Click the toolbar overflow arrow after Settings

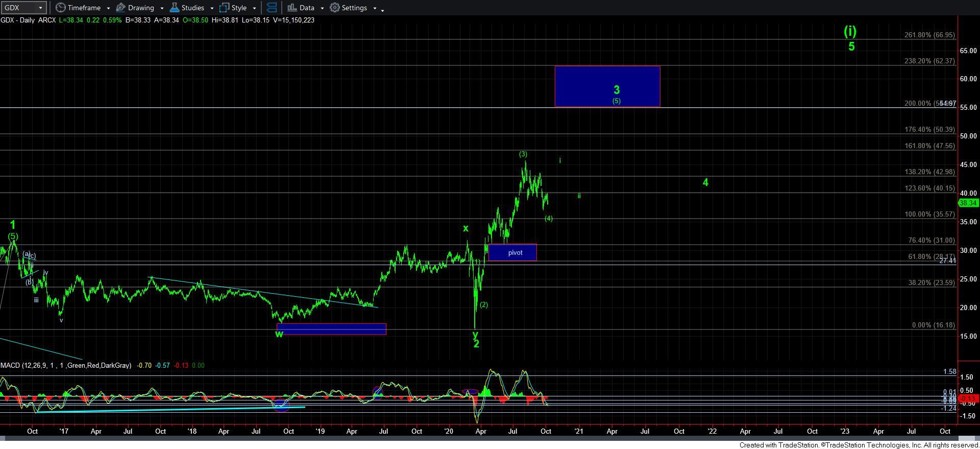coord(383,9)
